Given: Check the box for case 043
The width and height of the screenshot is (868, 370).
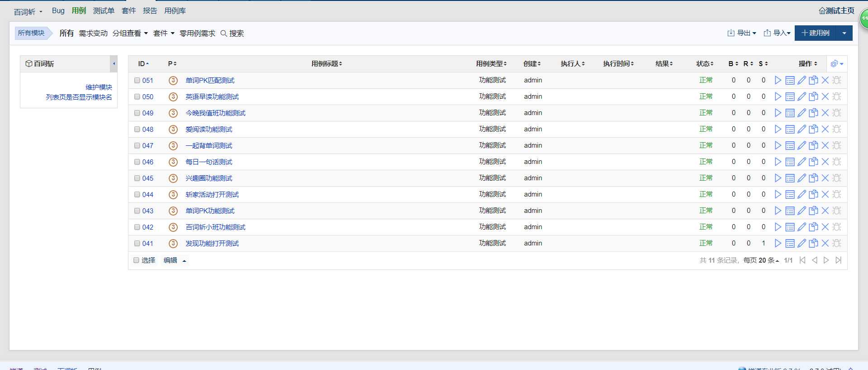Looking at the screenshot, I should (137, 211).
